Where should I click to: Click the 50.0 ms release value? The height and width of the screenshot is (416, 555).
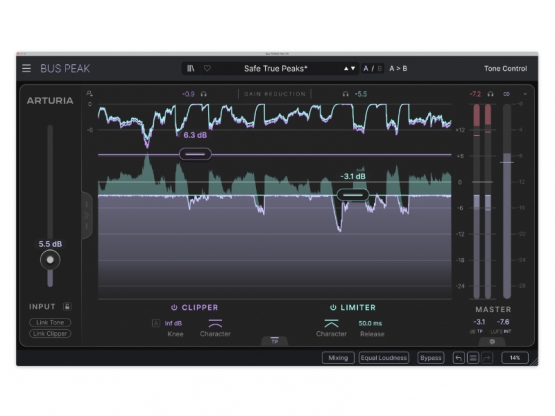pos(370,323)
